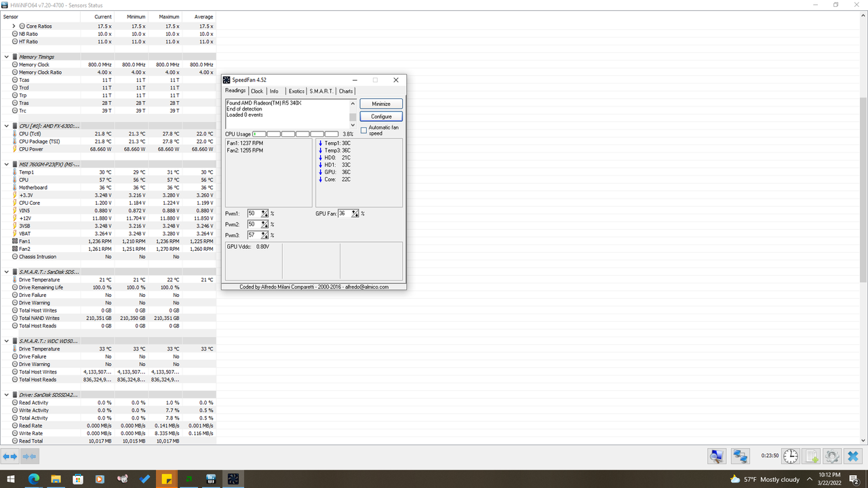Image resolution: width=868 pixels, height=488 pixels.
Task: Switch to the Readings tab in SpeedFan
Action: 235,91
